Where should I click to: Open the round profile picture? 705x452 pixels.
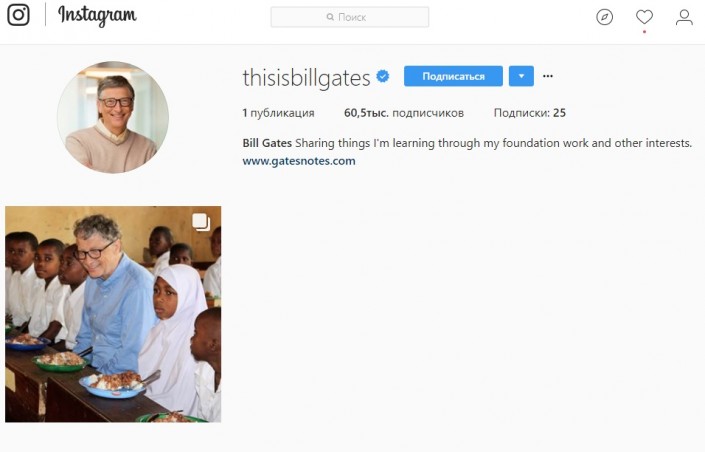click(113, 117)
